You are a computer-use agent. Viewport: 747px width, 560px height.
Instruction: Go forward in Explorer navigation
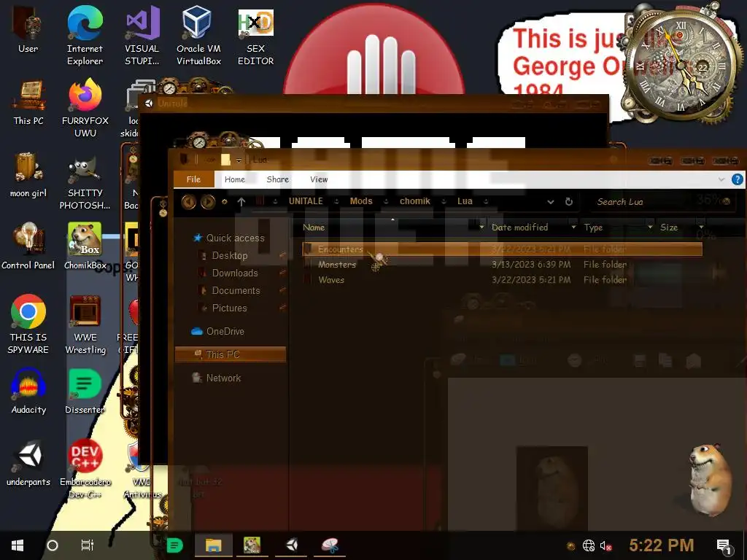click(208, 202)
